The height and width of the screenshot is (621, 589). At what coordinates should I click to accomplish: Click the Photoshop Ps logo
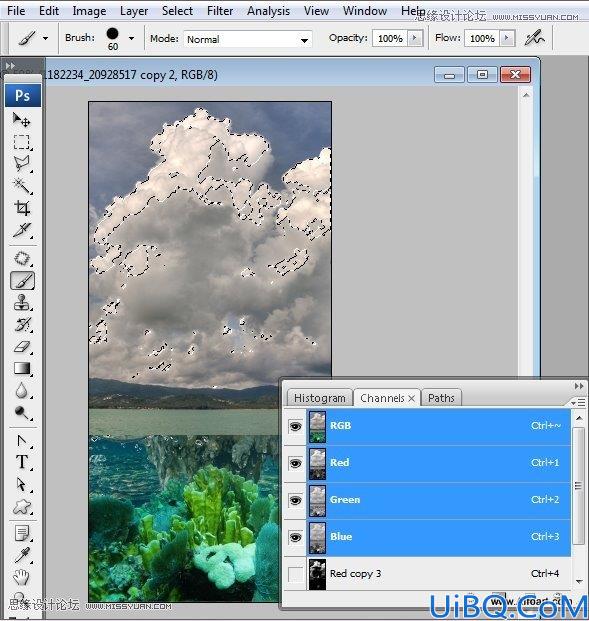[x=23, y=95]
